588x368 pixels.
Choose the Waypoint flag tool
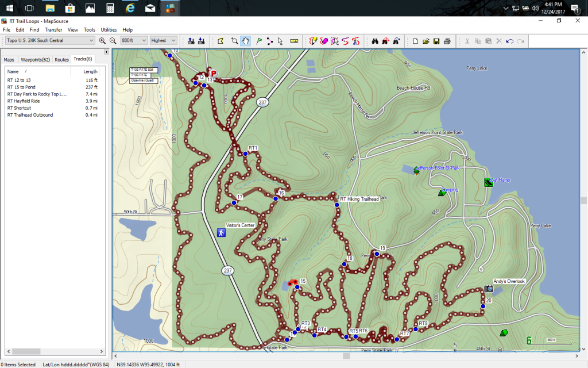point(259,41)
